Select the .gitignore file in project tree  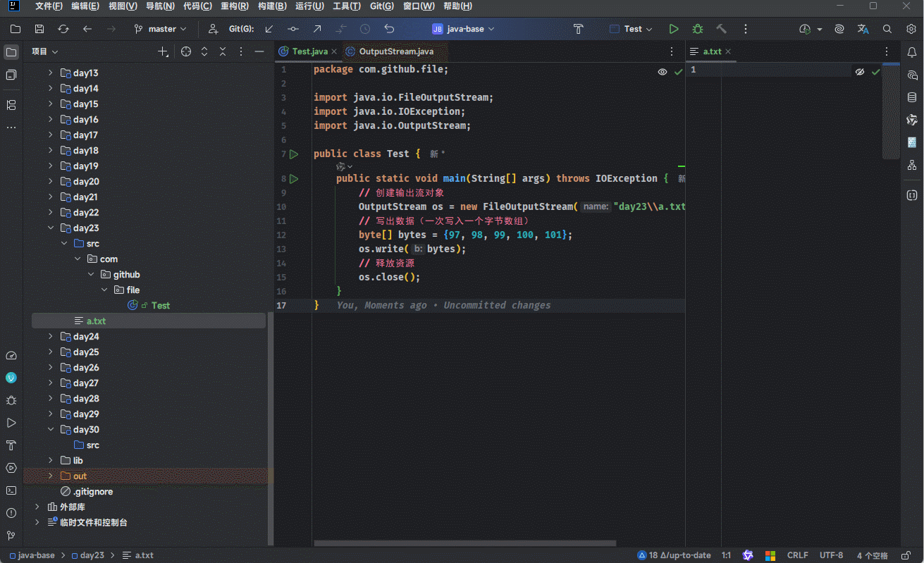click(93, 492)
